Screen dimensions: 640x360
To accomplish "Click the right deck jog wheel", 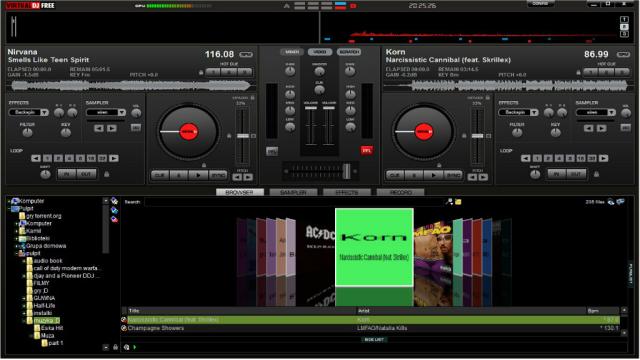I will 423,132.
